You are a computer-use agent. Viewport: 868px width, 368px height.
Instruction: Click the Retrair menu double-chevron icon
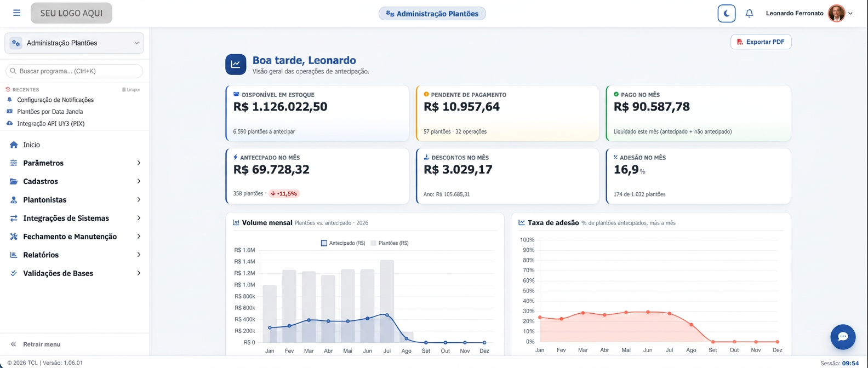pos(13,344)
